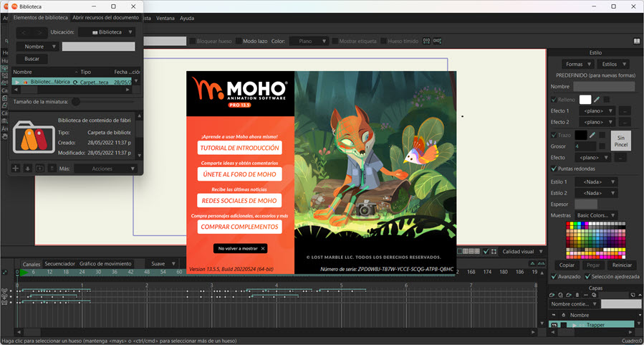Open the Estilo 1 Nada dropdown

(x=596, y=181)
